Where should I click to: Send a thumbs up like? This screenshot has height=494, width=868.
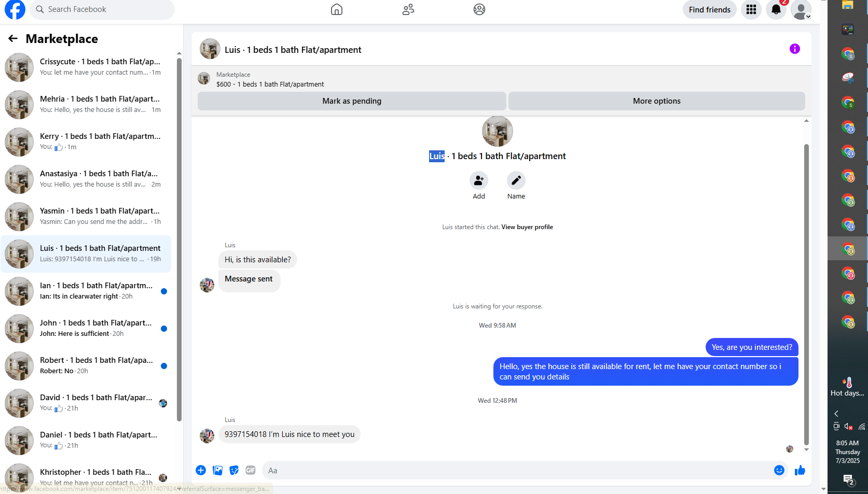[800, 470]
